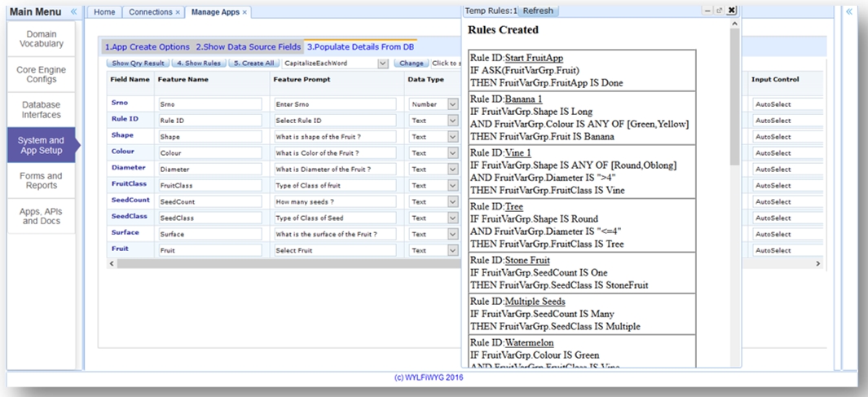Open the Data Type dropdown for Srno row
The height and width of the screenshot is (397, 868).
pyautogui.click(x=453, y=104)
